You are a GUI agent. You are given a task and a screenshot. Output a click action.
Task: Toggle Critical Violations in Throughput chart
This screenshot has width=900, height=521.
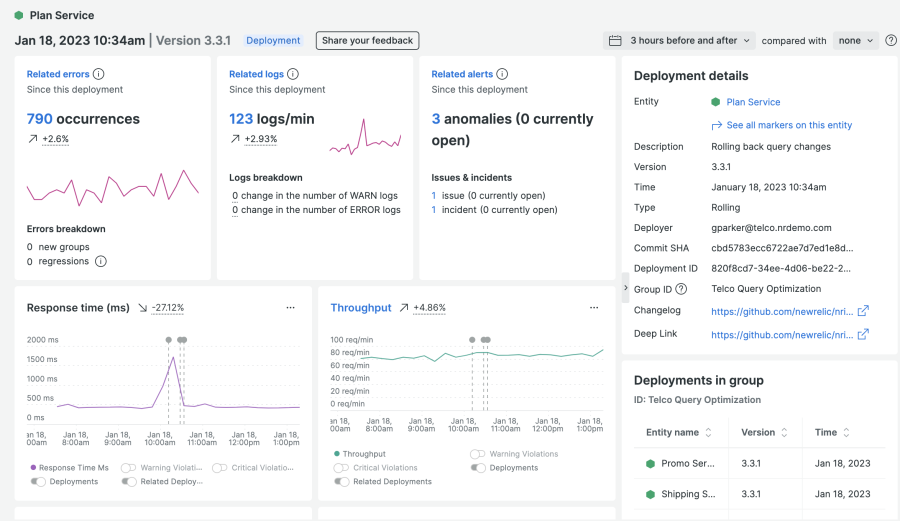[342, 468]
